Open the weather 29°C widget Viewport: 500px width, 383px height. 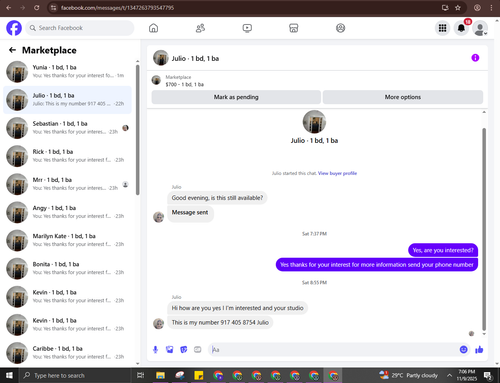(x=408, y=375)
